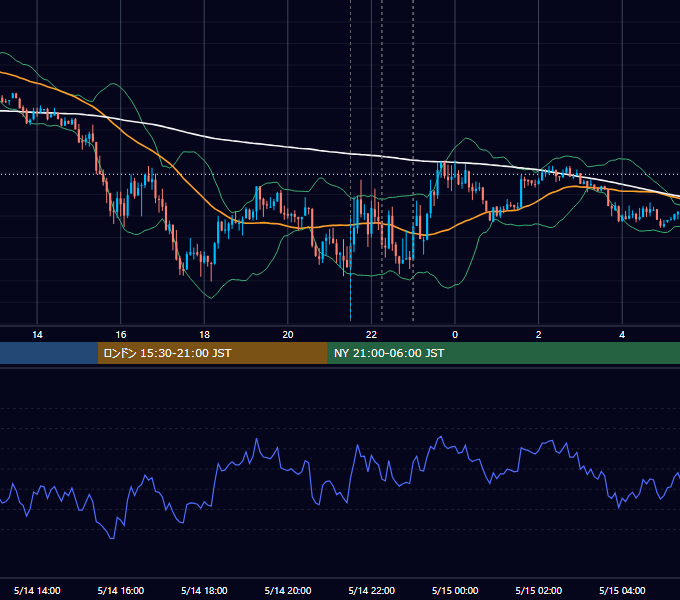Click the 14 hour label on price chart axis

tap(37, 335)
